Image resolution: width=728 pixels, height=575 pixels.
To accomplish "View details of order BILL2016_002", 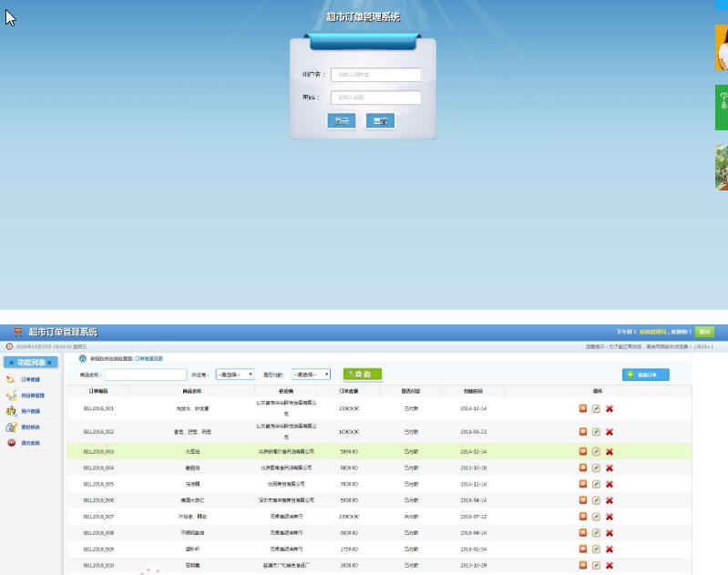I will [x=583, y=432].
